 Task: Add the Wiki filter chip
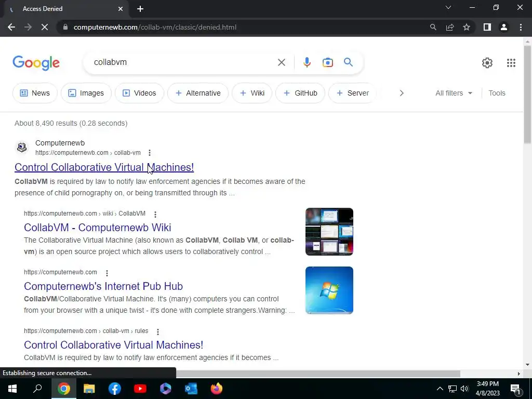point(252,93)
